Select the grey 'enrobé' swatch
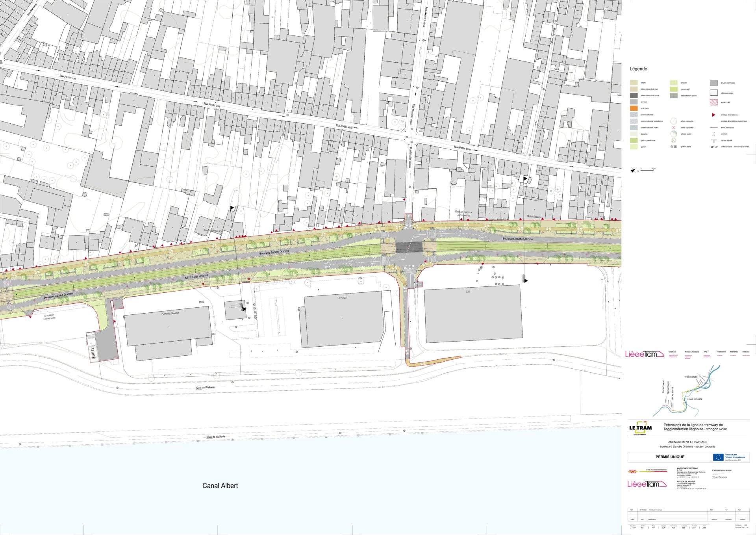 [634, 102]
